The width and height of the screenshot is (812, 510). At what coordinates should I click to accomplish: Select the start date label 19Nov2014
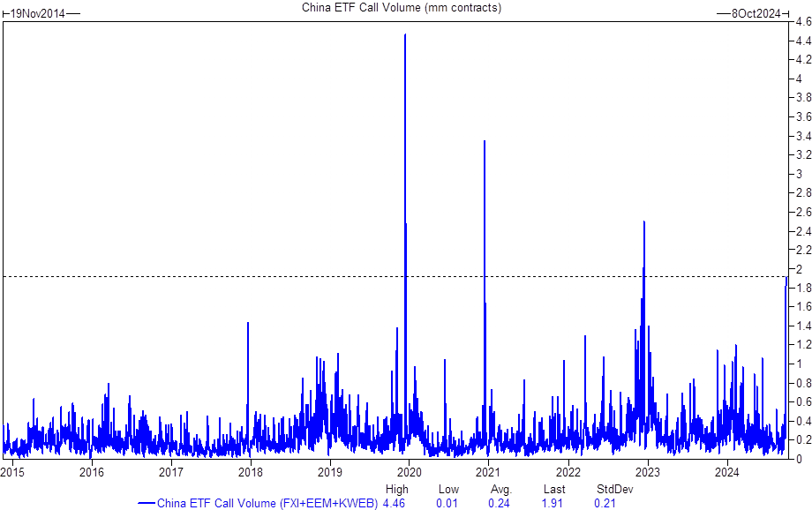click(38, 14)
